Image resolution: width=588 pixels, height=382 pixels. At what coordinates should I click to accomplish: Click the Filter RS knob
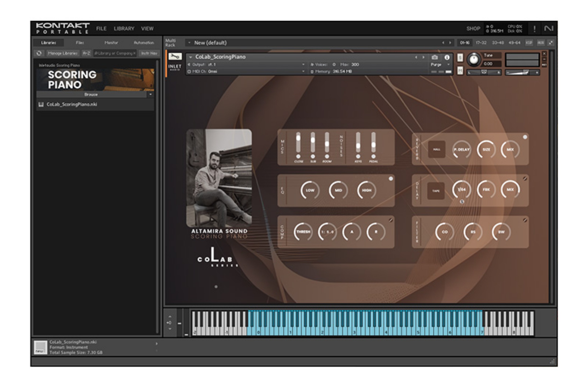coord(473,232)
